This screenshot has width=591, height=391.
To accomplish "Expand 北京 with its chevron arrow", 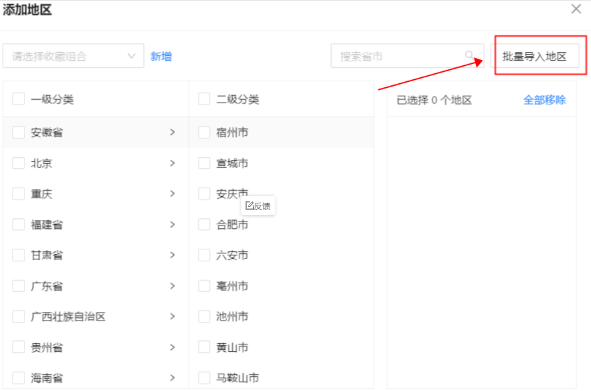I will coord(172,163).
